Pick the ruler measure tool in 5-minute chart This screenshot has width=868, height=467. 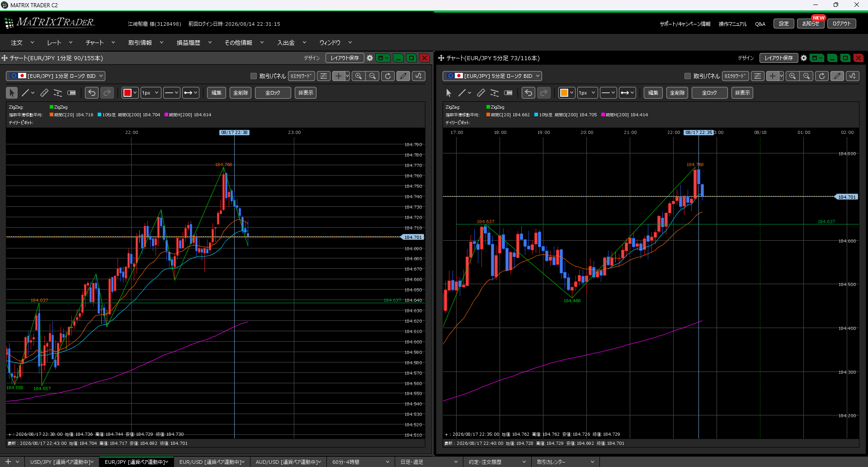481,93
